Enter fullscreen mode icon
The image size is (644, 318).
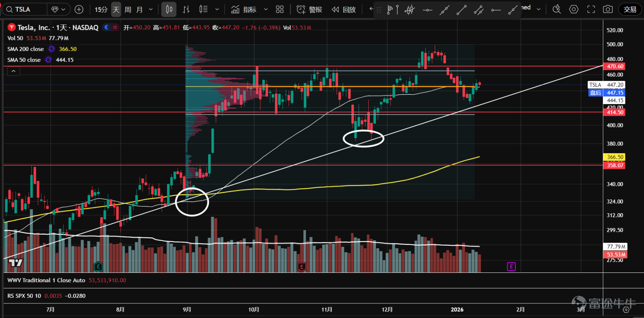tap(591, 9)
